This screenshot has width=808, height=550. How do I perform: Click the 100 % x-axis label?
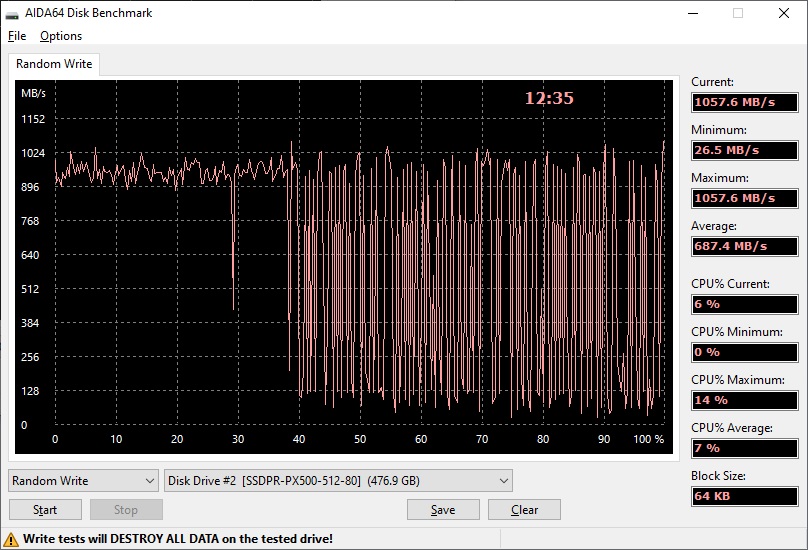click(x=648, y=439)
